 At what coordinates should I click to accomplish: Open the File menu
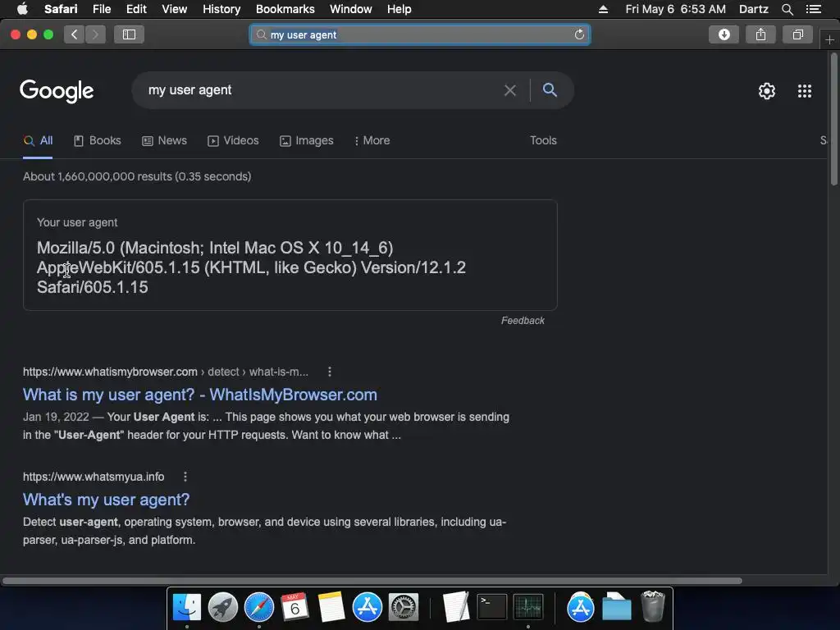[x=101, y=9]
